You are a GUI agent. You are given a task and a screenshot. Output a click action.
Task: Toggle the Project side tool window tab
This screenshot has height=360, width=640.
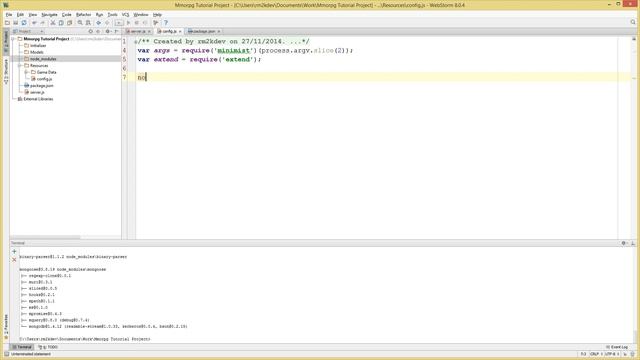(x=6, y=42)
